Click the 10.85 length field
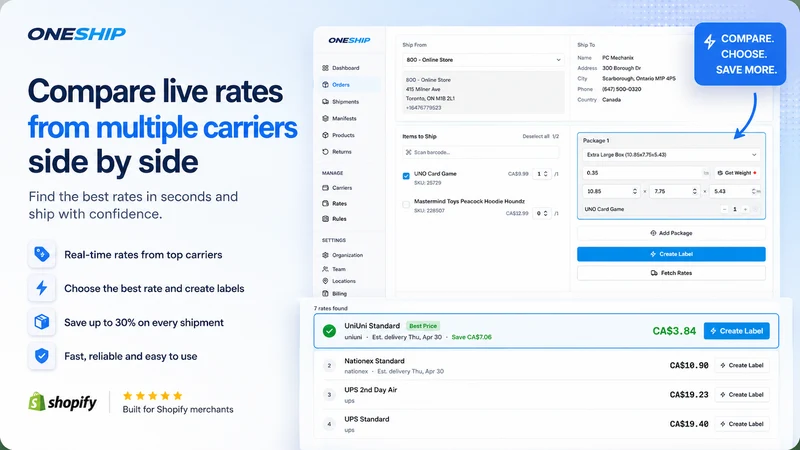The width and height of the screenshot is (800, 450). 611,191
